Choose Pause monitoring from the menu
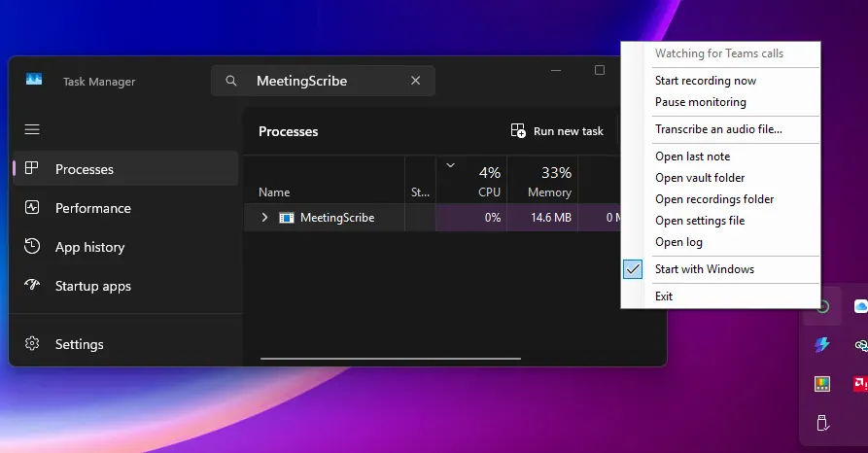This screenshot has height=453, width=868. point(700,102)
